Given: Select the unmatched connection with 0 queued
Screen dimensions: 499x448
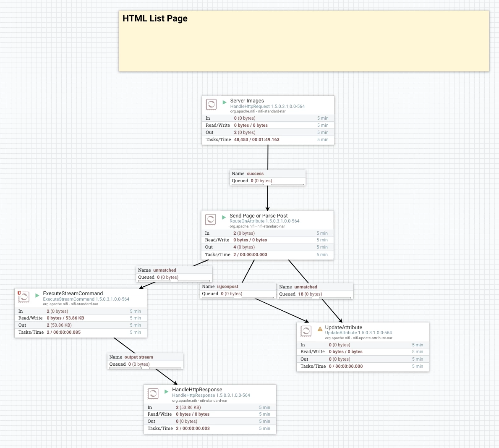Looking at the screenshot, I should coord(174,273).
